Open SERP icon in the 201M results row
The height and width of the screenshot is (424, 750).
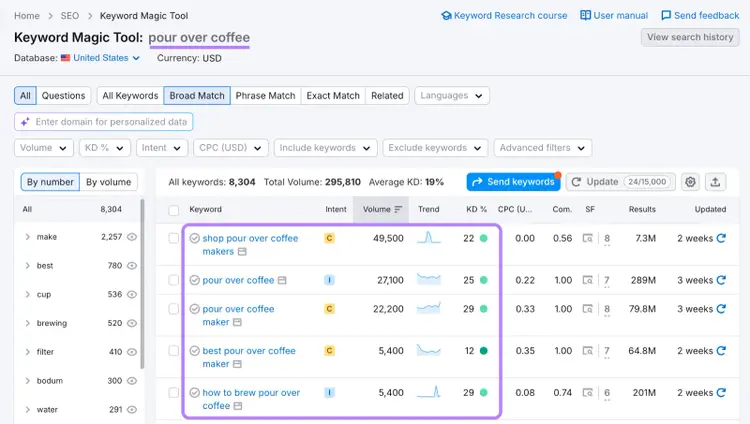tap(587, 392)
